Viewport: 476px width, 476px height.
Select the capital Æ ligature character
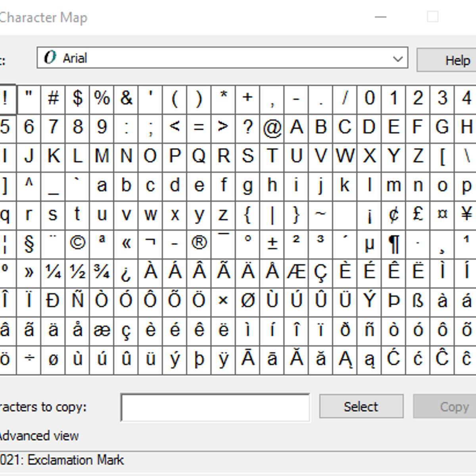point(296,272)
